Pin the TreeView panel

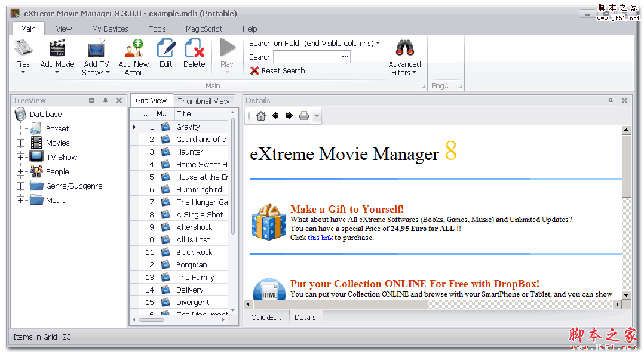pyautogui.click(x=106, y=100)
